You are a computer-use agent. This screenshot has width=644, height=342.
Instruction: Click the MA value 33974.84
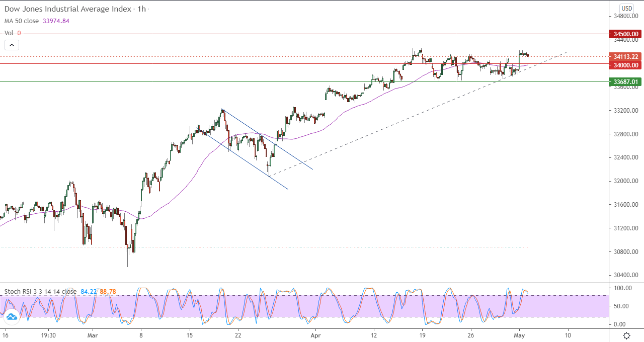click(x=56, y=21)
